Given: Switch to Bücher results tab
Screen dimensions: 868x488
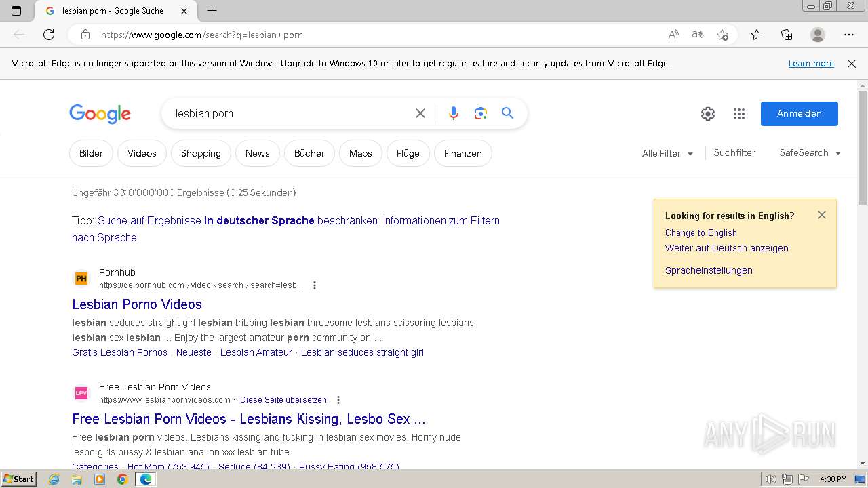Looking at the screenshot, I should click(x=309, y=153).
